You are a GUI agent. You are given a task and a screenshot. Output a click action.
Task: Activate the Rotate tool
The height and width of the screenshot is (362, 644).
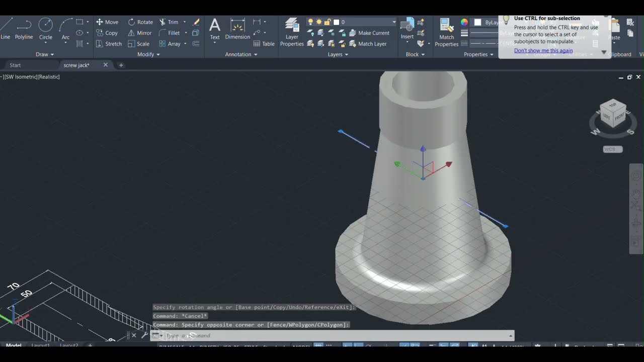[x=140, y=22]
